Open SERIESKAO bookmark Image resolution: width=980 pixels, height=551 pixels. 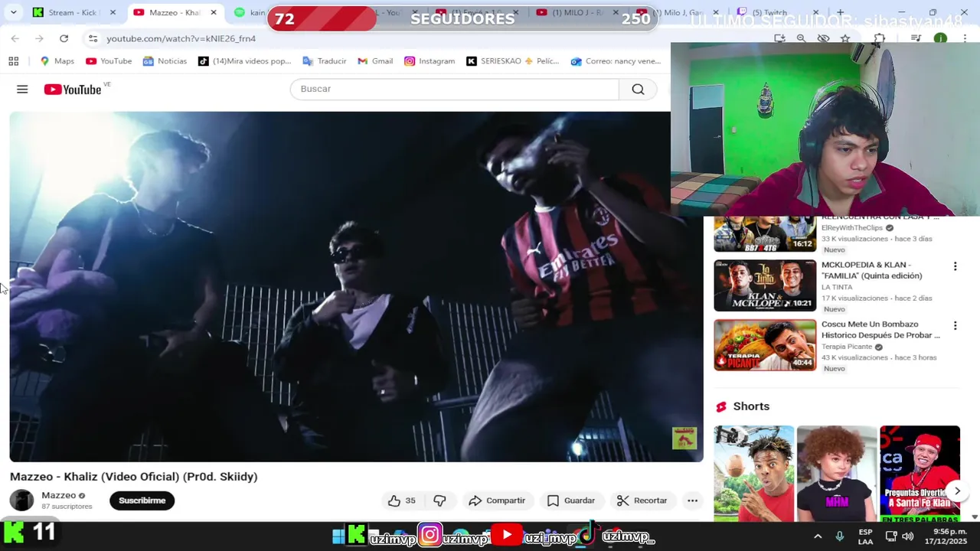pos(513,61)
